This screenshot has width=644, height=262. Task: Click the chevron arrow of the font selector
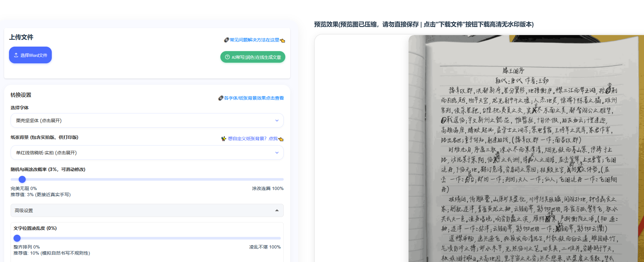pyautogui.click(x=277, y=121)
